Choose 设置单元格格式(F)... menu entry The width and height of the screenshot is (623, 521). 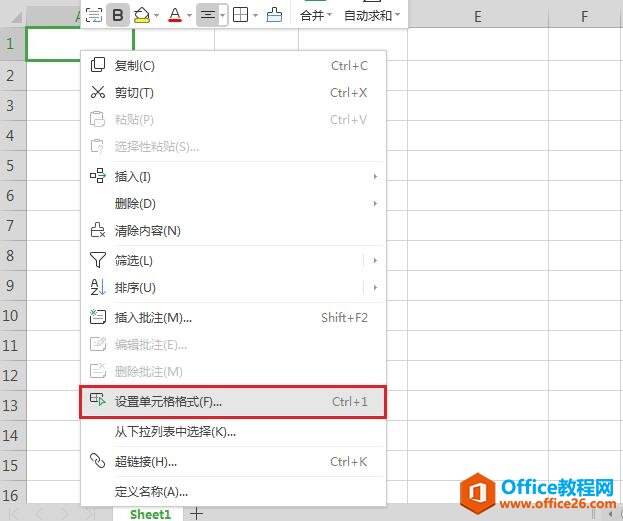233,401
